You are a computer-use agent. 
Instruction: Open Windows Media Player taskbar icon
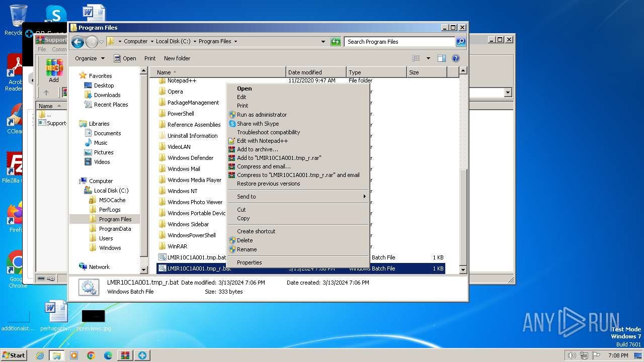73,355
